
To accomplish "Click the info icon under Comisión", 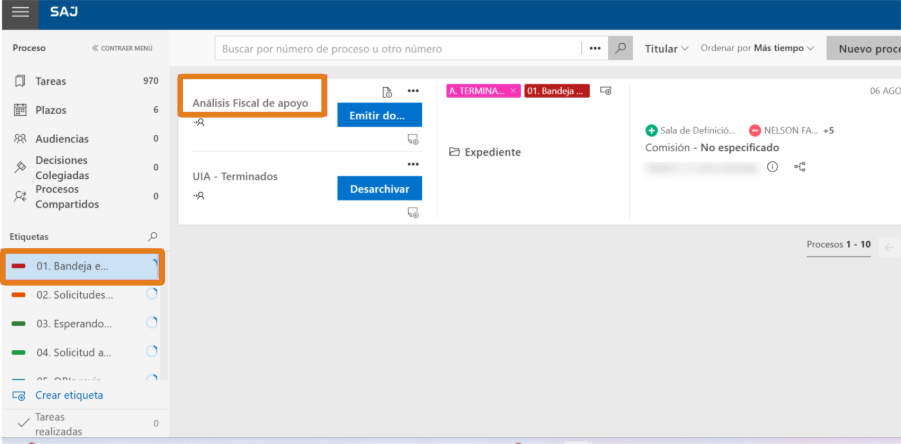I will click(x=772, y=167).
